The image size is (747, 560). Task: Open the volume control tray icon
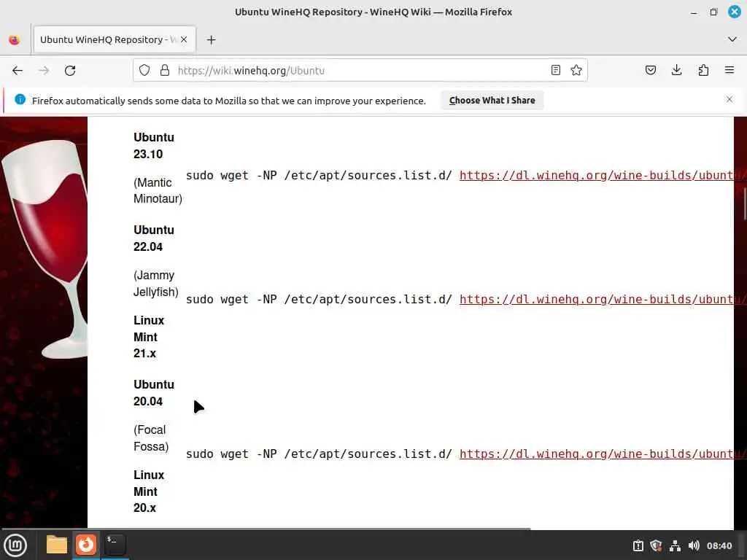[x=694, y=545]
